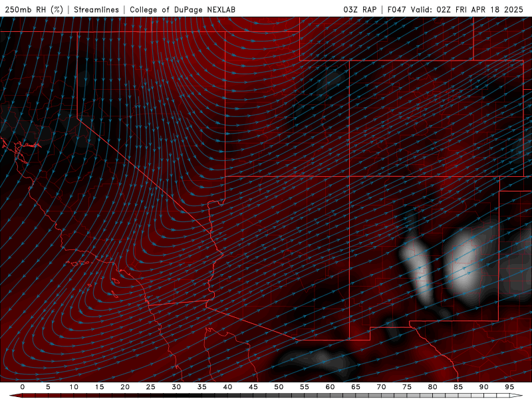Click the "F047" forecast hour text

tap(396, 9)
